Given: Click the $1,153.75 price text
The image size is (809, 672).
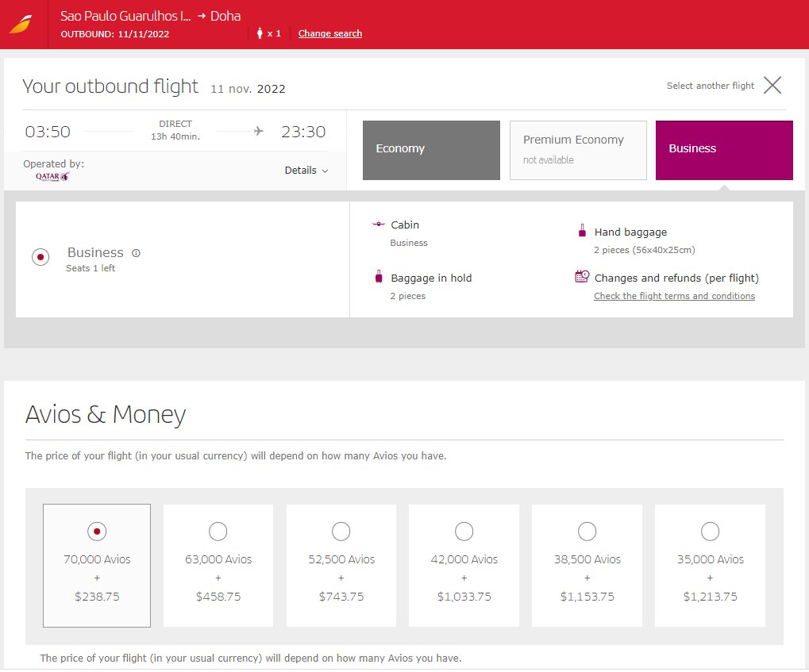Looking at the screenshot, I should coord(587,597).
